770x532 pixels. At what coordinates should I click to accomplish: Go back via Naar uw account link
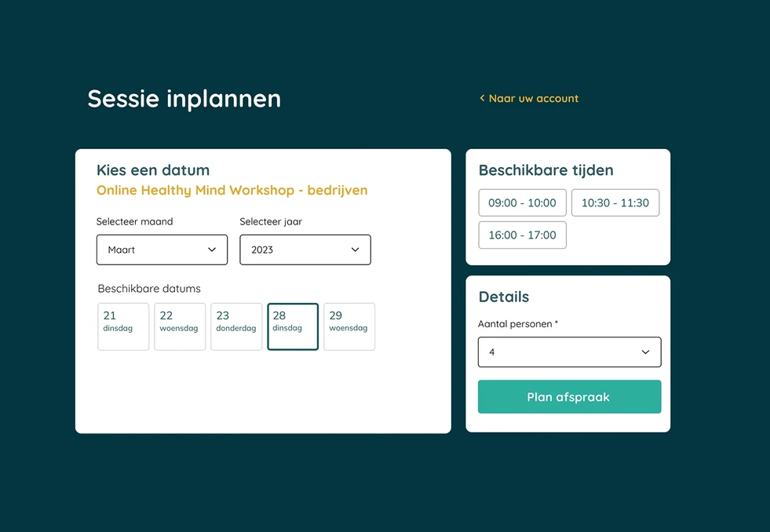tap(529, 99)
